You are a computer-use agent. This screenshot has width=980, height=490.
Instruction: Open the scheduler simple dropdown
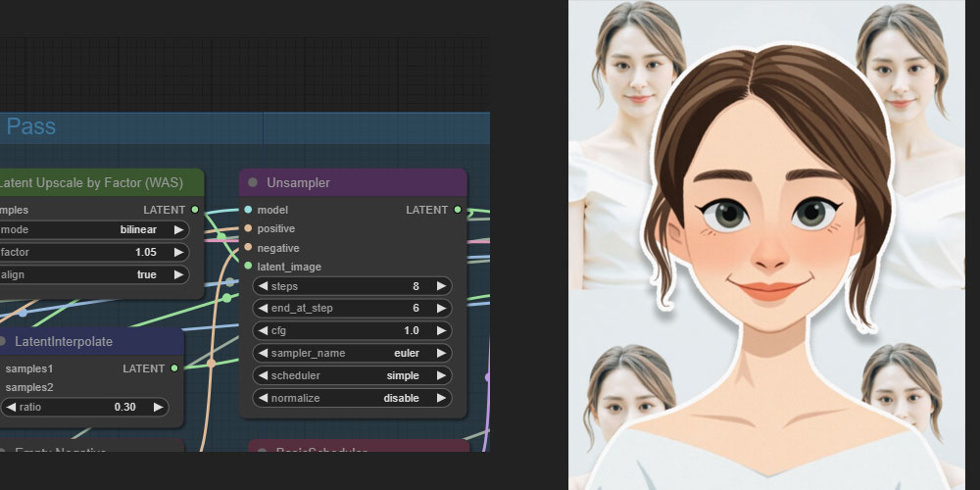pos(352,375)
